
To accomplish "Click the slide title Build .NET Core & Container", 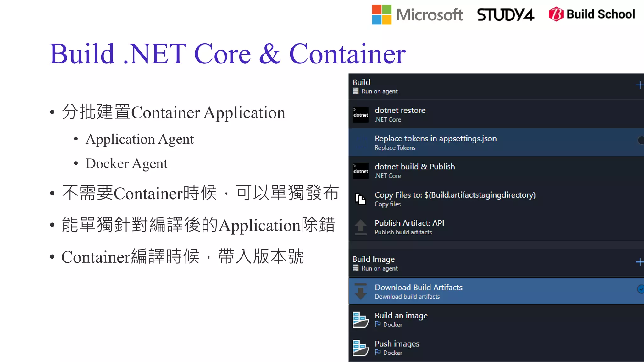I will 228,54.
